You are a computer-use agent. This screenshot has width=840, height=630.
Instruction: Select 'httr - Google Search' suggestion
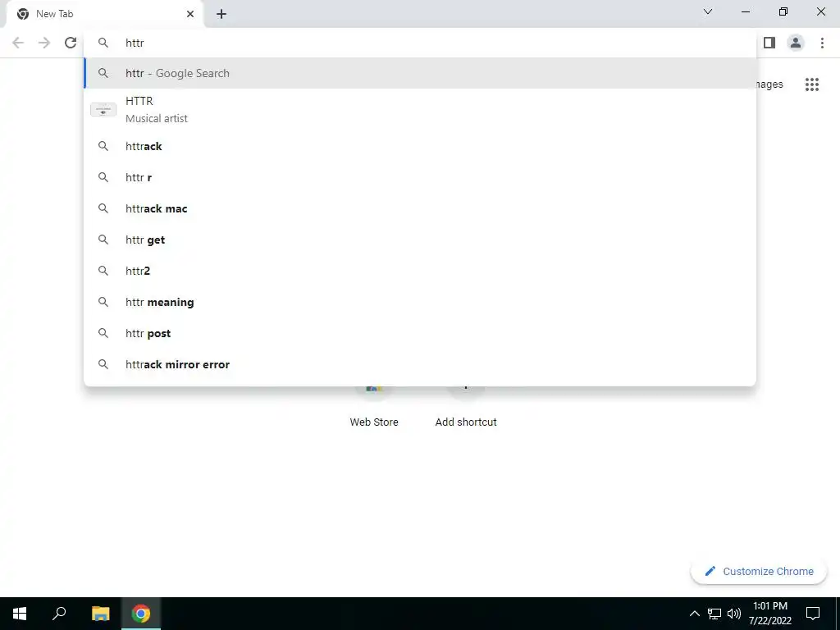point(420,73)
